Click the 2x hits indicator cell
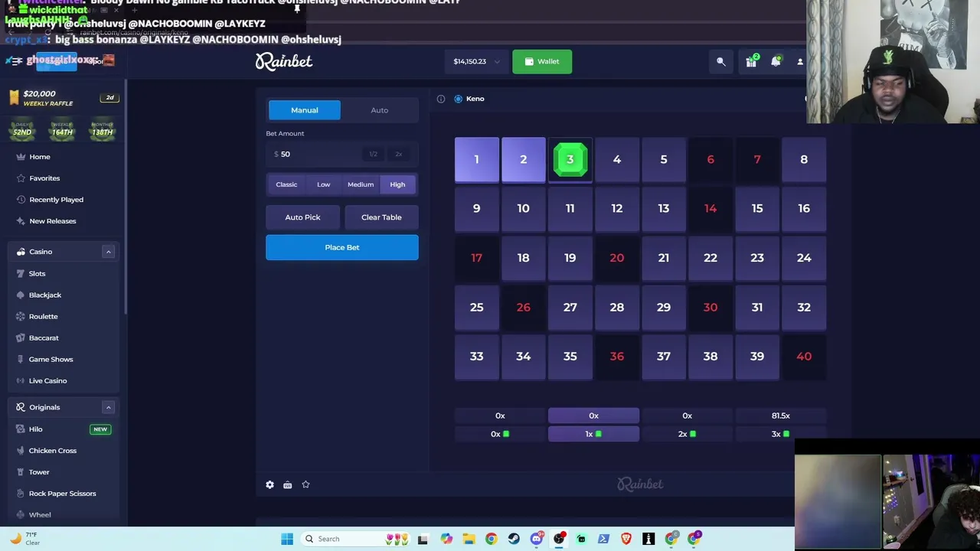Image resolution: width=980 pixels, height=551 pixels. [687, 434]
